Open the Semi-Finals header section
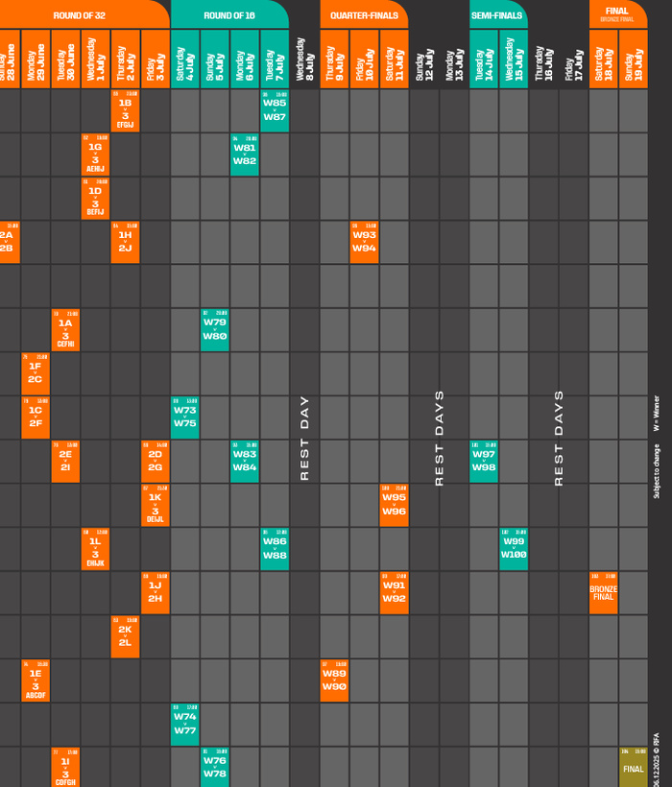This screenshot has height=787, width=672. coord(497,15)
